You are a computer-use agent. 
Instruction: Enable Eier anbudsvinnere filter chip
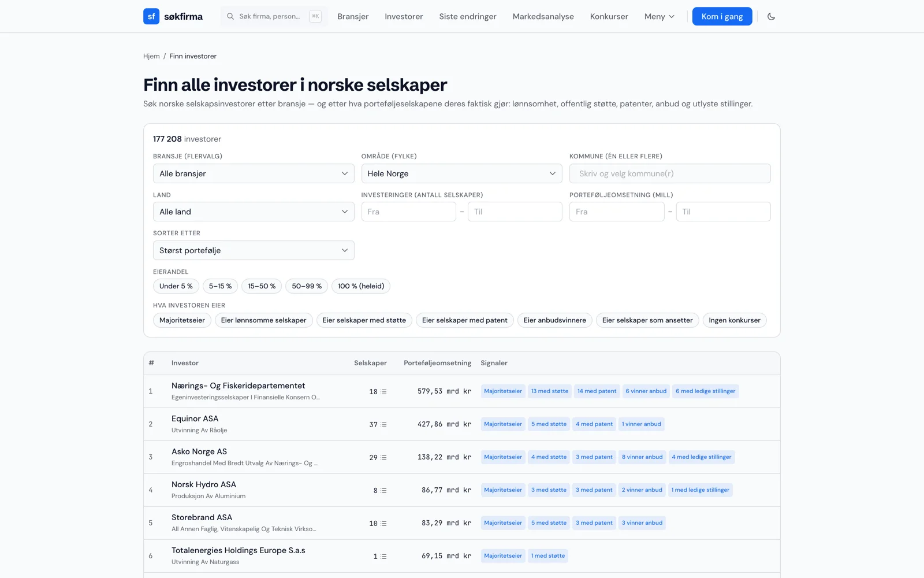(555, 320)
